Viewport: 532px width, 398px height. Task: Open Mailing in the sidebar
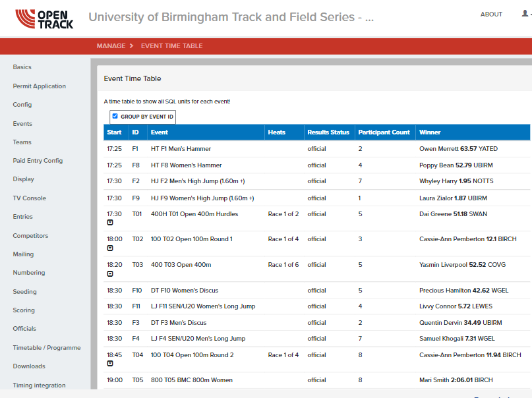pyautogui.click(x=23, y=254)
